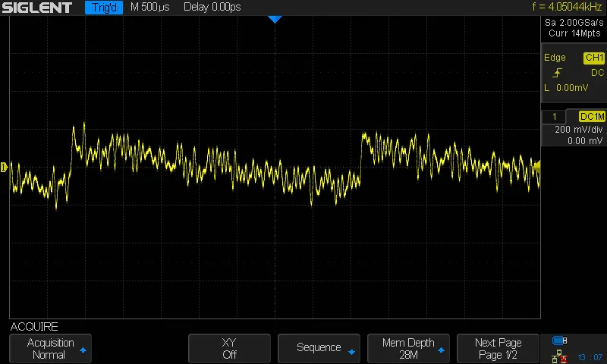Viewport: 607px width, 364px height.
Task: Select the Delay 0.00ps readout
Action: click(212, 7)
